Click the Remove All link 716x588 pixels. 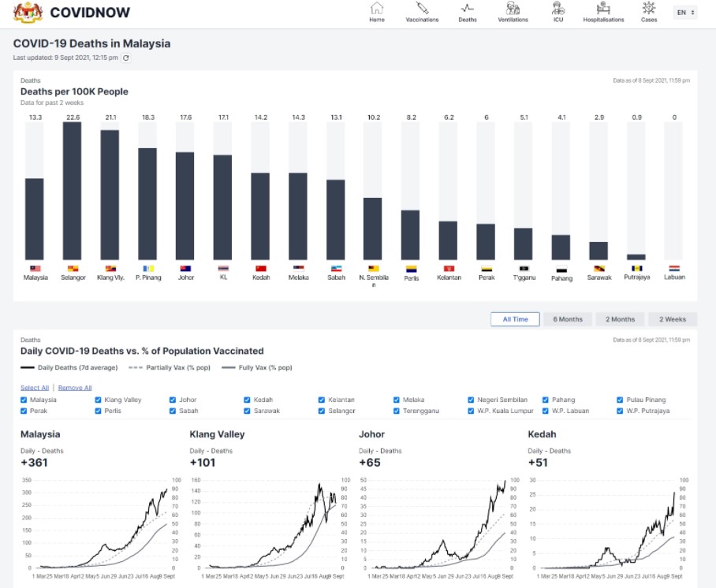tap(75, 388)
